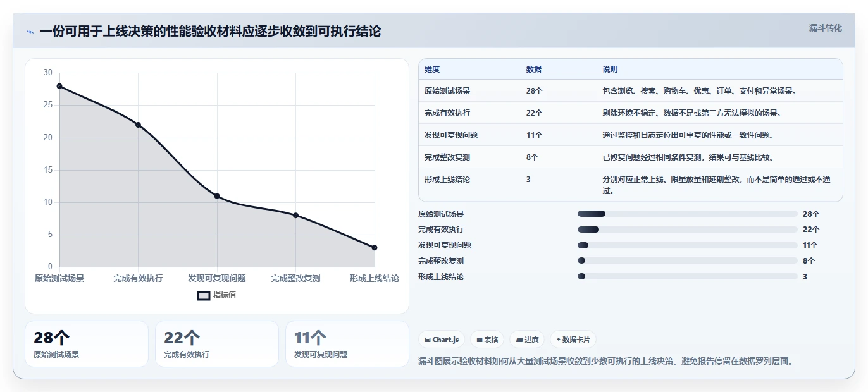Click the 指标值 legend color box
868x392 pixels.
(204, 295)
